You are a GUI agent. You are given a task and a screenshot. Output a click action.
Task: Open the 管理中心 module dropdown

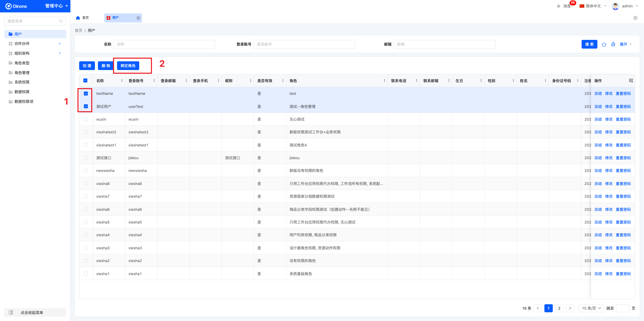click(56, 6)
